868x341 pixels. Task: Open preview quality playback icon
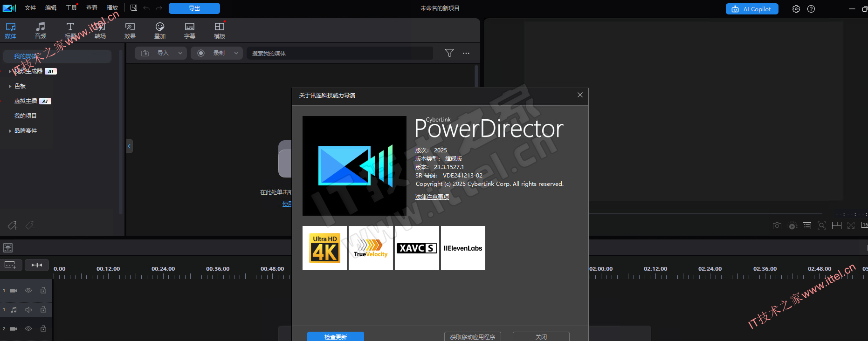(x=792, y=225)
